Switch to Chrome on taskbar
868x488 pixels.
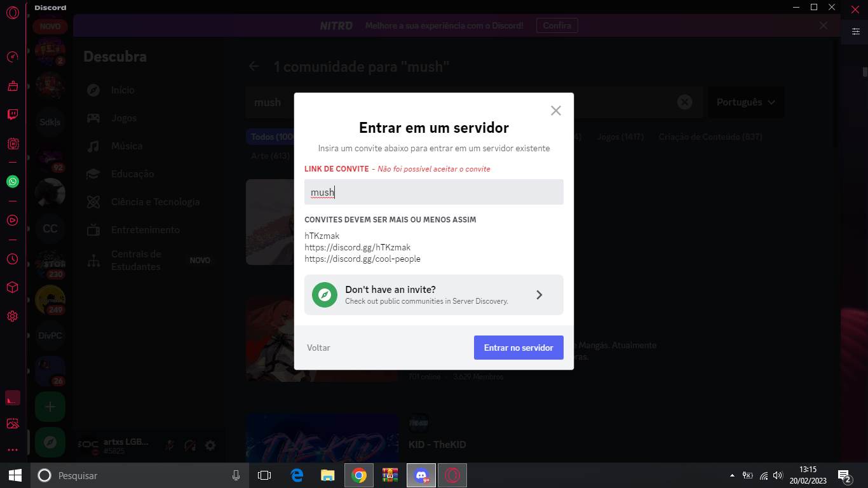(359, 475)
